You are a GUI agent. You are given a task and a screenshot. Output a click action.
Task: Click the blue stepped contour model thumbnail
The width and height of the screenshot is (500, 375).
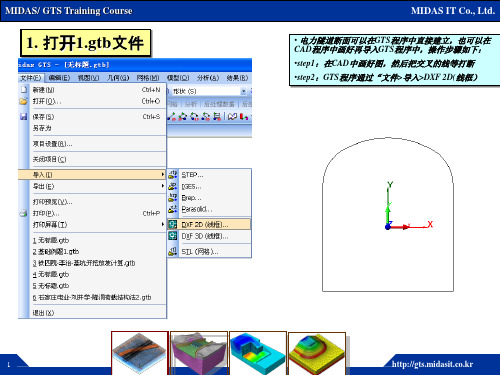click(x=258, y=353)
